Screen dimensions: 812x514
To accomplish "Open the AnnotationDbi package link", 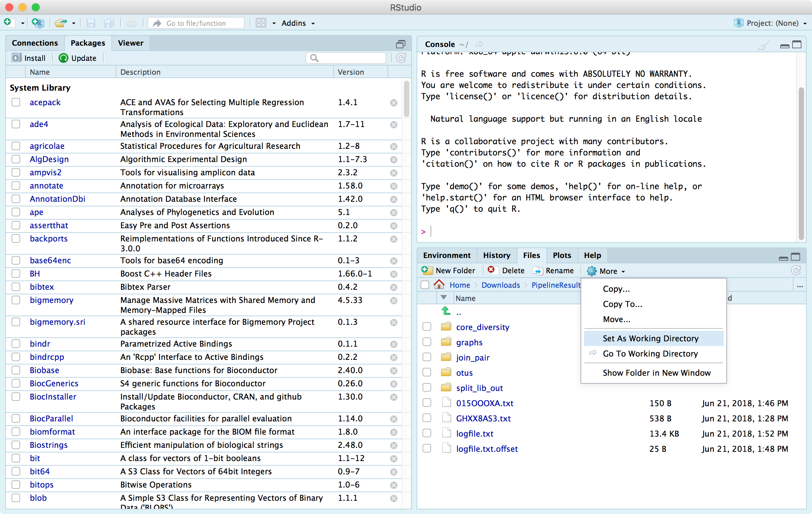I will (57, 199).
